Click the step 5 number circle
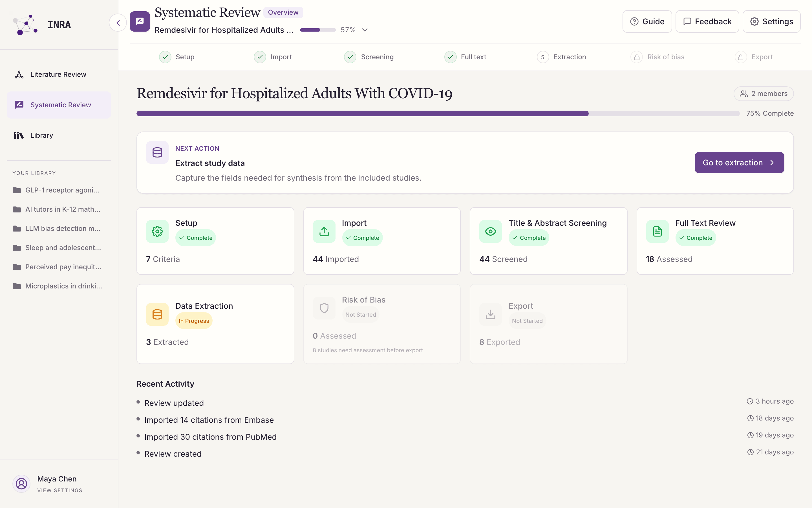 coord(542,57)
